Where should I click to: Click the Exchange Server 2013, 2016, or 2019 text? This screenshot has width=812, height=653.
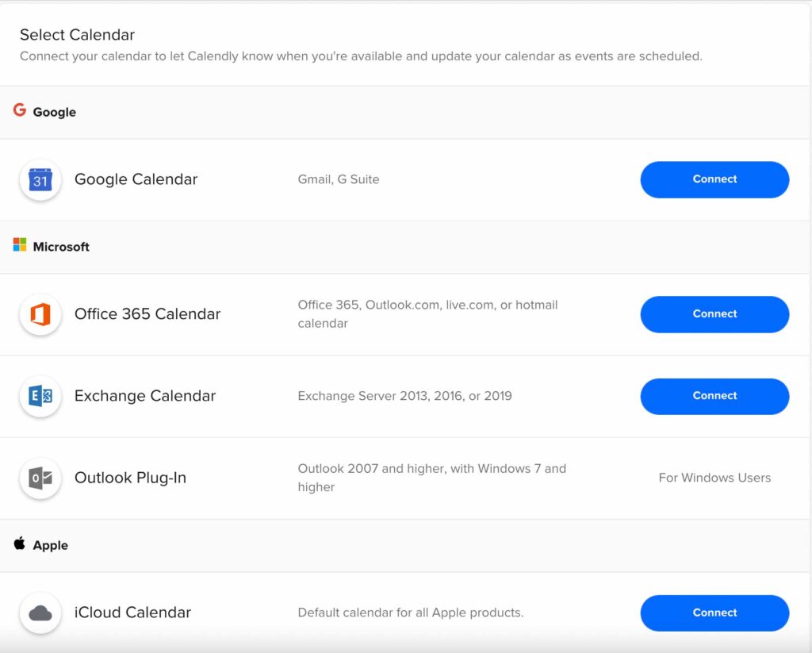point(405,396)
